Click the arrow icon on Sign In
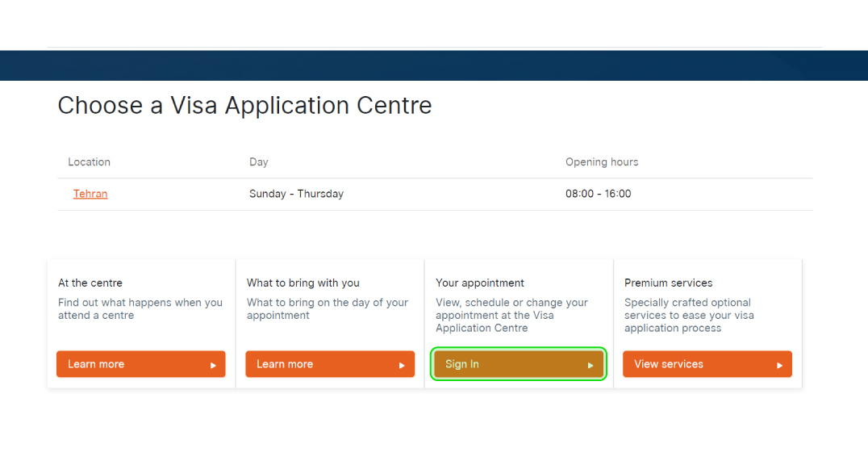This screenshot has width=868, height=461. (590, 365)
